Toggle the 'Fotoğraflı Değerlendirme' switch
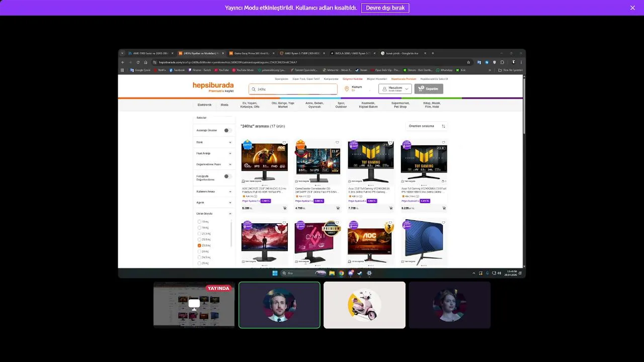644x362 pixels. pyautogui.click(x=227, y=176)
